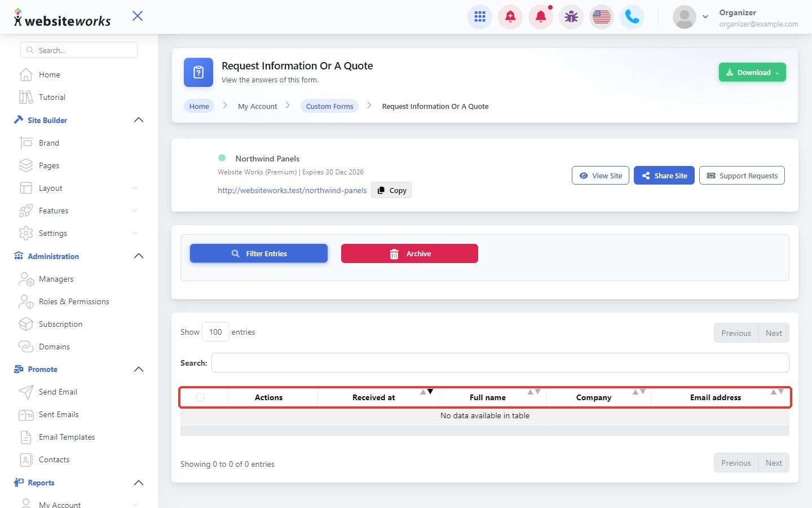Expand the Settings submenu
This screenshot has width=812, height=508.
(135, 233)
